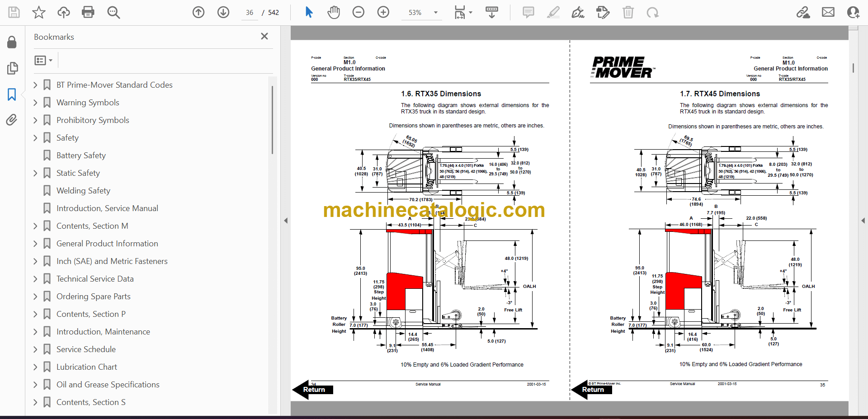Expand the Static Safety bookmark
868x419 pixels.
point(36,173)
